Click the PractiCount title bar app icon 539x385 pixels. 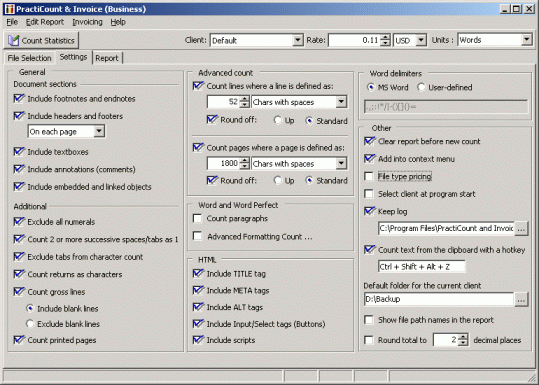pos(9,9)
